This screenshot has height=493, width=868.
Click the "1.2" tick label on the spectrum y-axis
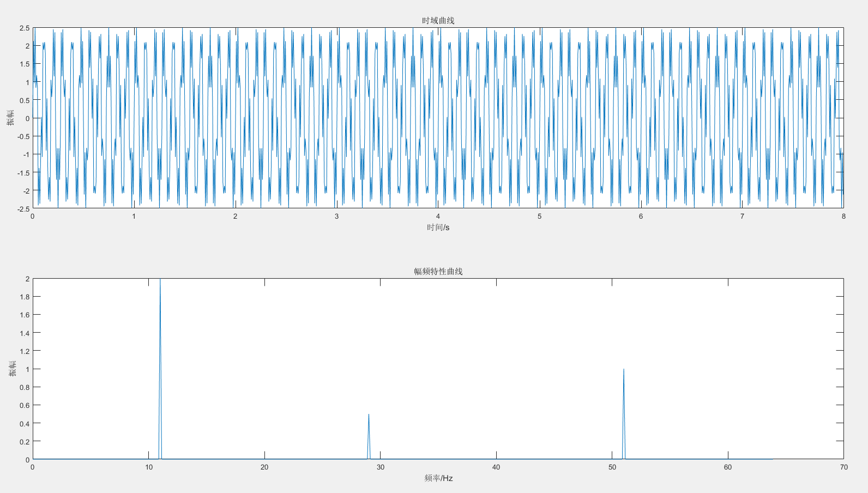(x=25, y=351)
